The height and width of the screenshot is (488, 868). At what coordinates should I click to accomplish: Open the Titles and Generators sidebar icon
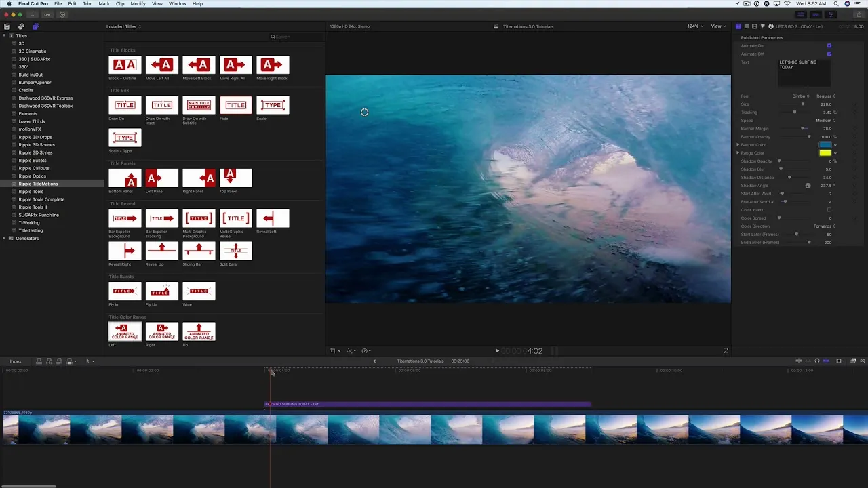35,26
